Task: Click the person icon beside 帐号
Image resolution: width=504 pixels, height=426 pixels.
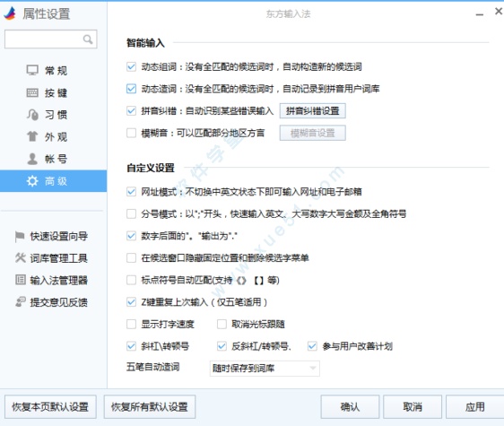Action: 32,159
